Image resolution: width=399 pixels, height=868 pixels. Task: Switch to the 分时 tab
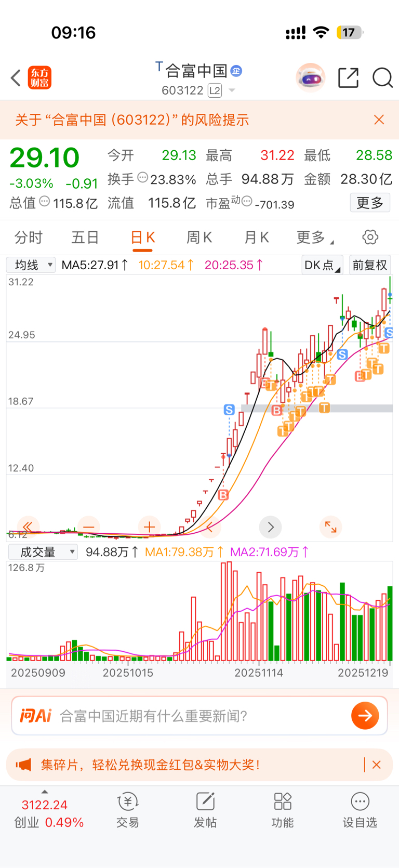[x=29, y=238]
